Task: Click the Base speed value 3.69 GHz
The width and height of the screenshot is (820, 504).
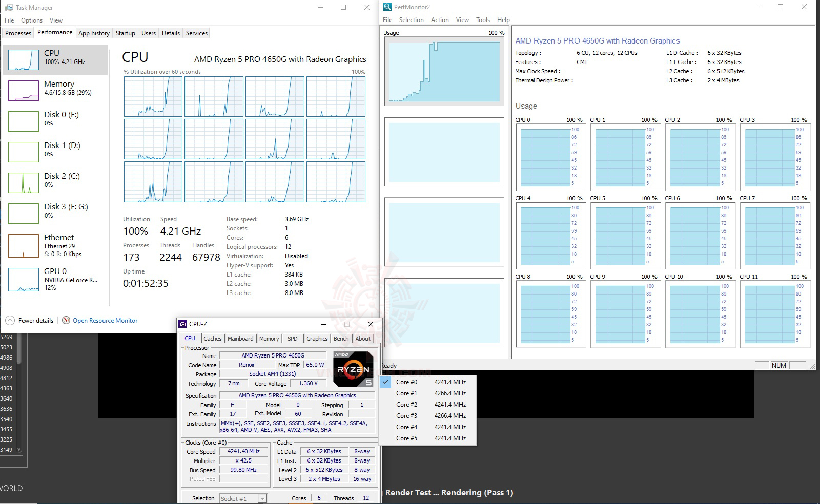Action: (x=297, y=219)
